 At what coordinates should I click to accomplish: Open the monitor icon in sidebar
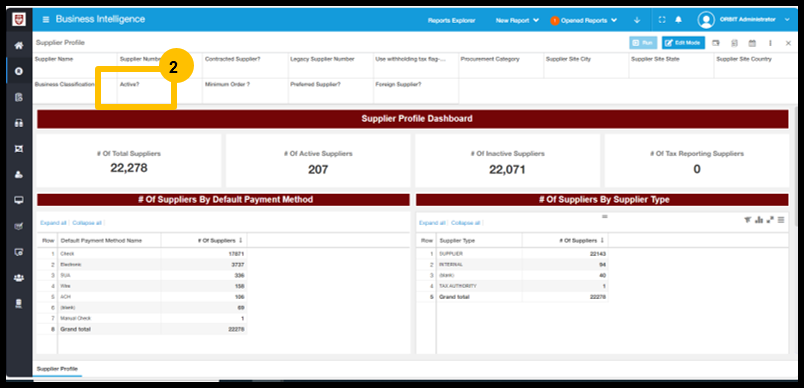pyautogui.click(x=19, y=200)
